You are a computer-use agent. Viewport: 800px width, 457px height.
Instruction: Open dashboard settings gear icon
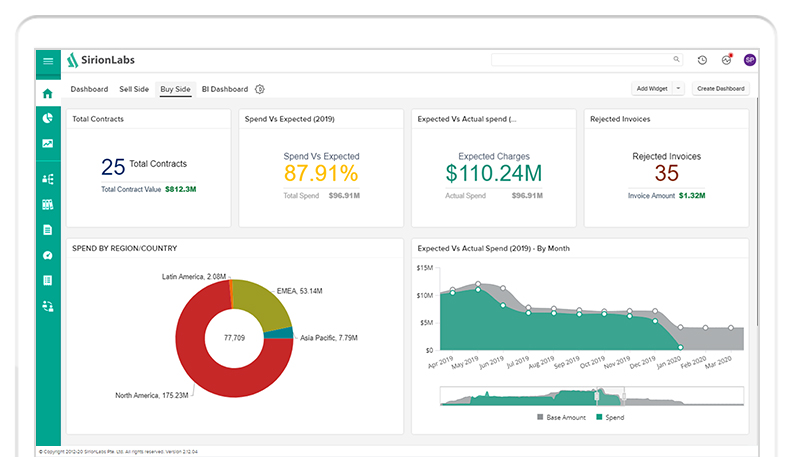pos(260,89)
